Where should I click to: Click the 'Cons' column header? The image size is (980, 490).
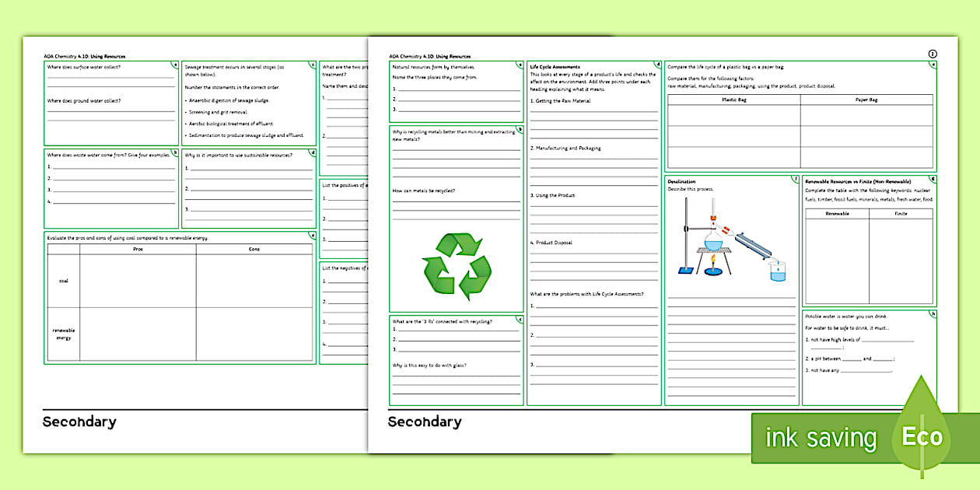(254, 249)
